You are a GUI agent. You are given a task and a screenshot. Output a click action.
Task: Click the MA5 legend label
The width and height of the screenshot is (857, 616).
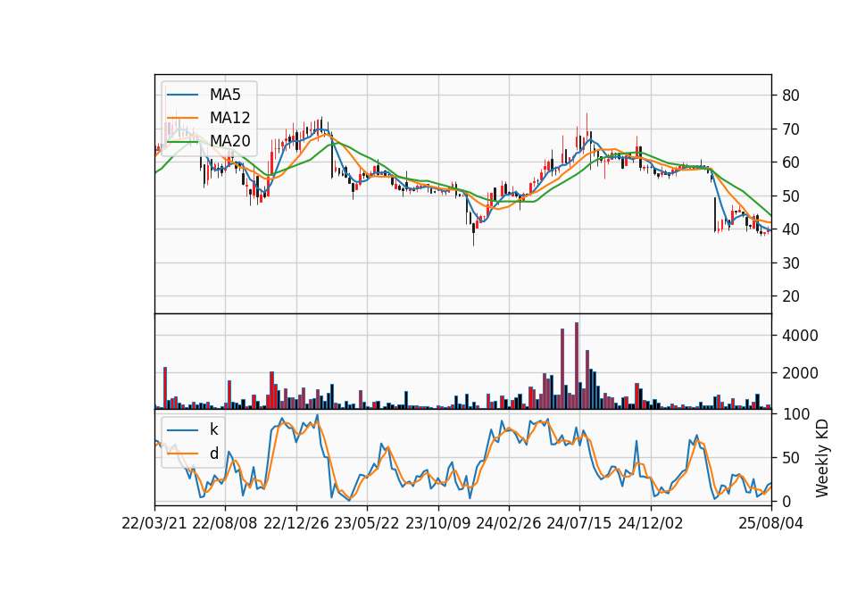click(x=225, y=95)
